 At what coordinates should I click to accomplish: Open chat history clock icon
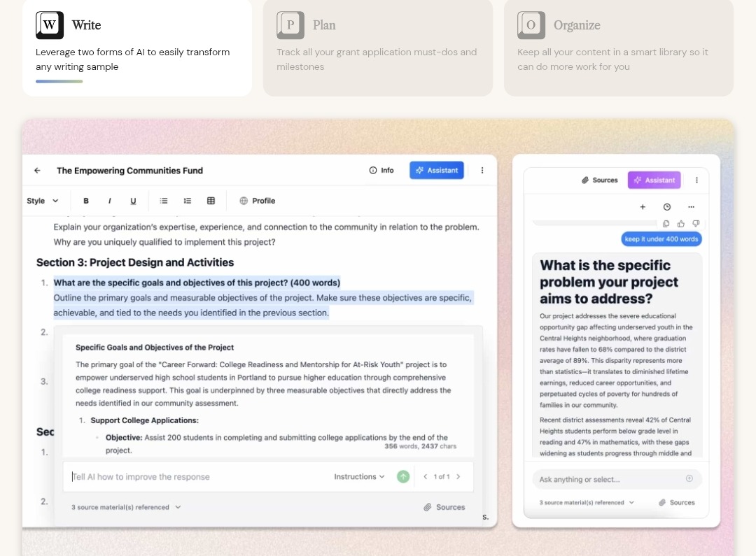pyautogui.click(x=666, y=207)
